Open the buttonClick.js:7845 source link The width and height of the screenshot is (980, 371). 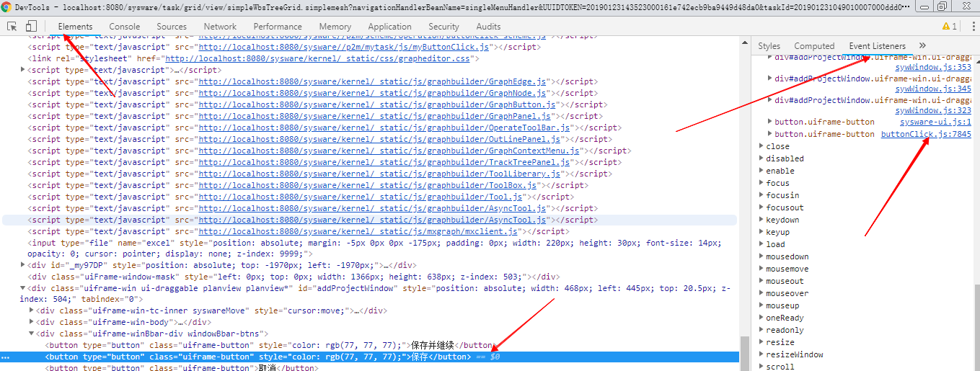[926, 134]
